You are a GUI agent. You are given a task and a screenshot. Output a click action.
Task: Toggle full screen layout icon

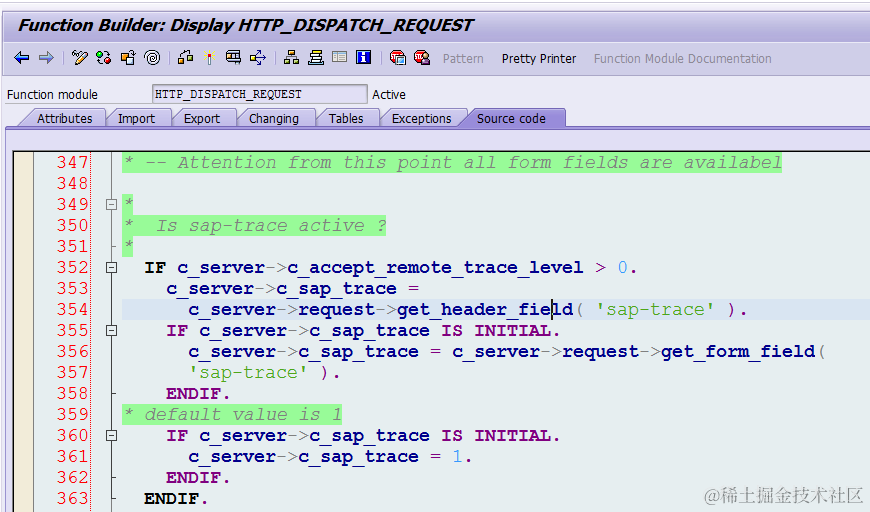tap(340, 57)
